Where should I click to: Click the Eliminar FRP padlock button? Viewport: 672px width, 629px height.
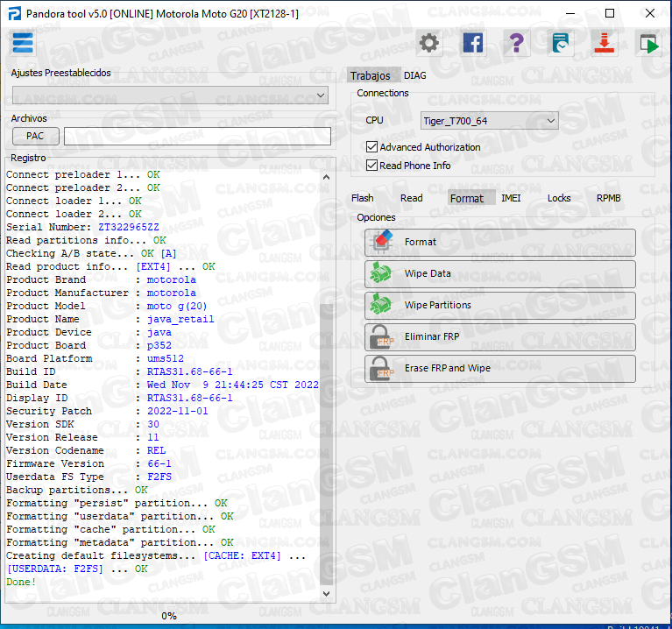point(499,336)
